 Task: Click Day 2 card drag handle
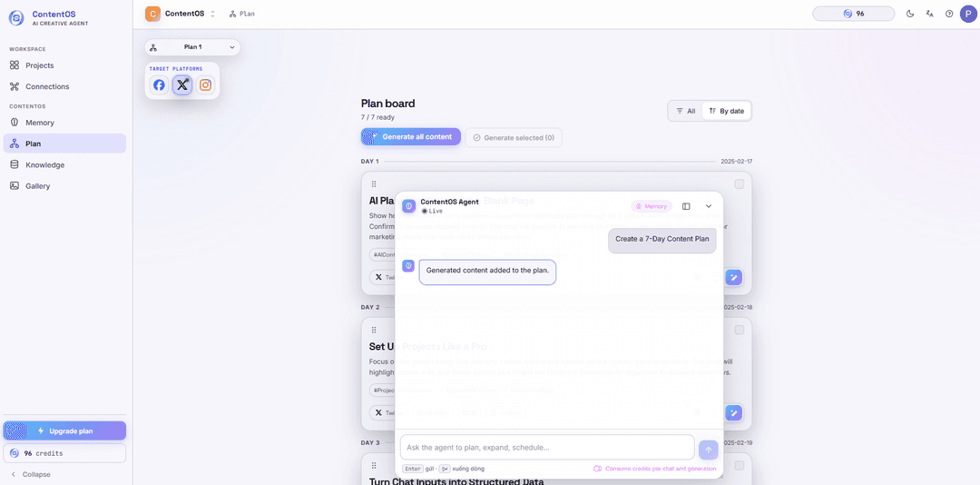click(x=374, y=330)
